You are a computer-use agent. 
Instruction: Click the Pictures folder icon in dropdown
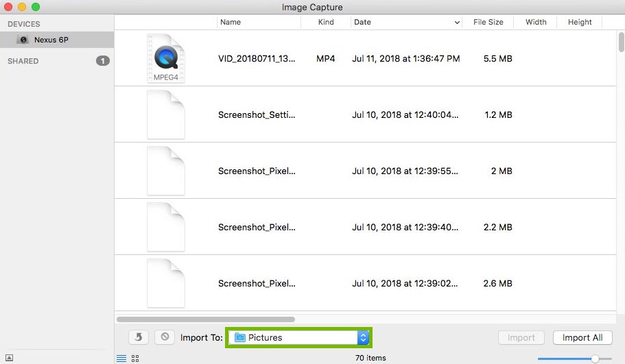click(240, 338)
